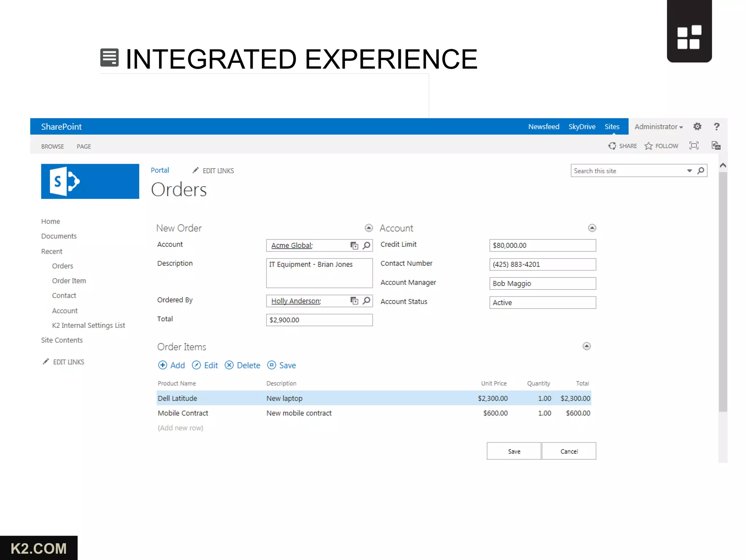
Task: Open the settings gear icon
Action: pyautogui.click(x=697, y=127)
